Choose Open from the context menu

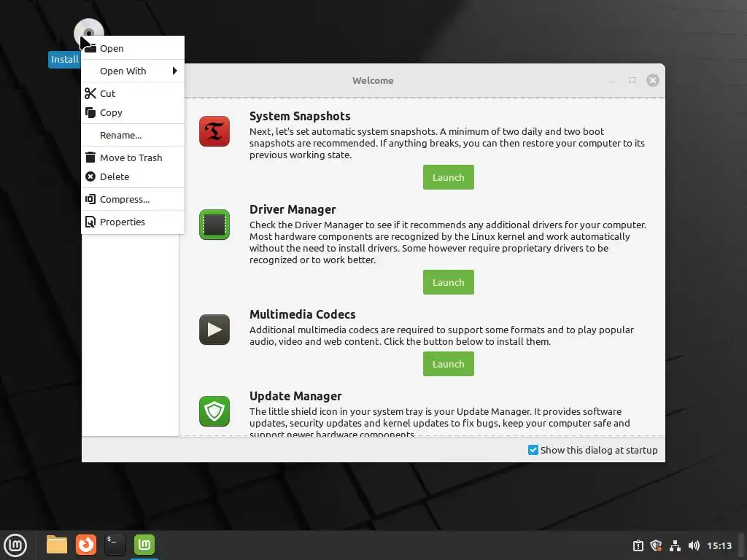[x=133, y=48]
